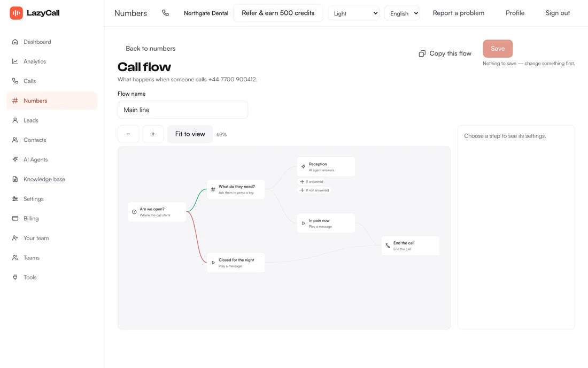Click the play icon on Closed for the night
The height and width of the screenshot is (368, 588).
[x=213, y=263]
